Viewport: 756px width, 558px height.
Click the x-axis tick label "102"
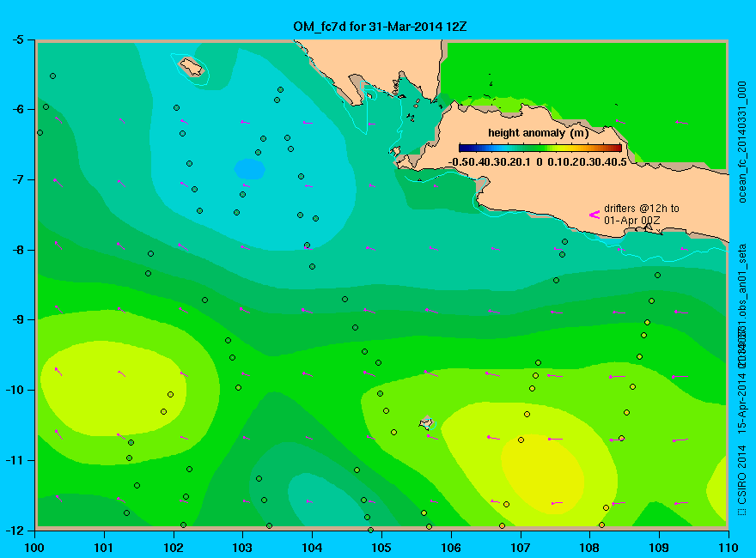(173, 548)
